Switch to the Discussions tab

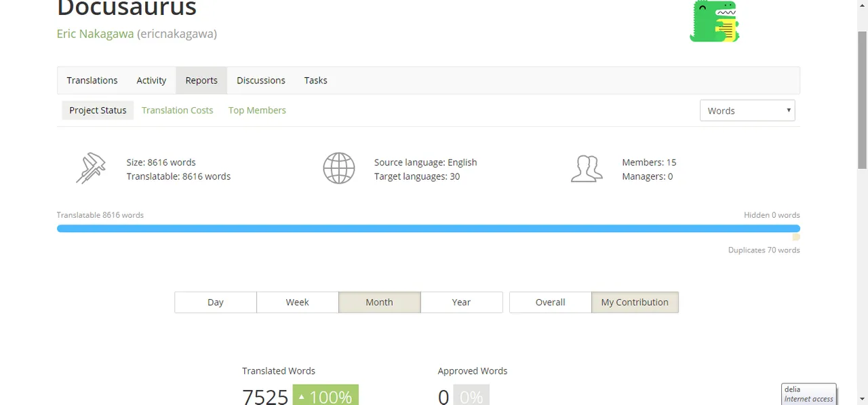point(261,80)
